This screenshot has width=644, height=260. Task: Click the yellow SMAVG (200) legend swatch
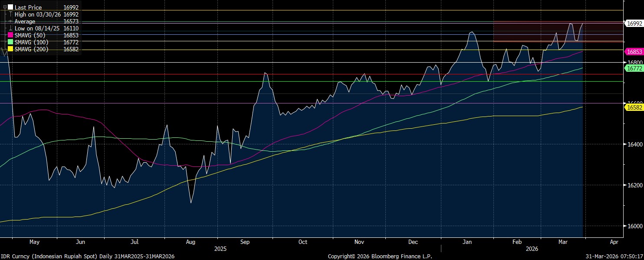10,49
